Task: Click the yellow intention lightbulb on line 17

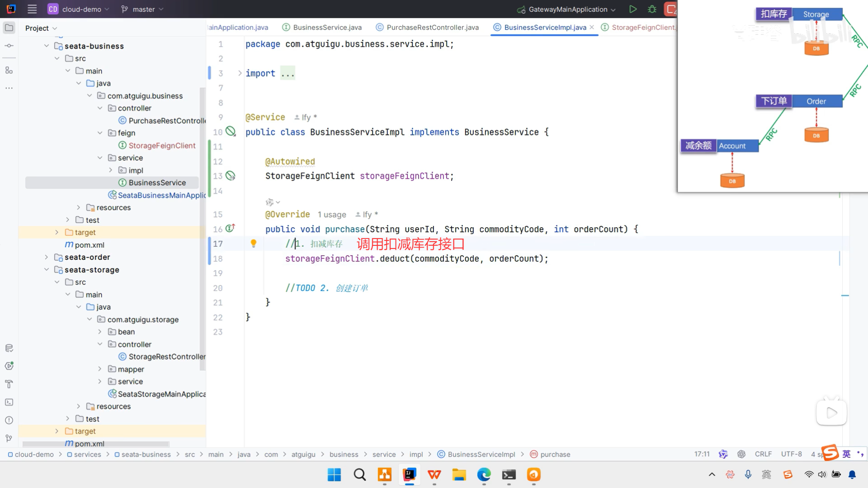Action: (x=254, y=244)
